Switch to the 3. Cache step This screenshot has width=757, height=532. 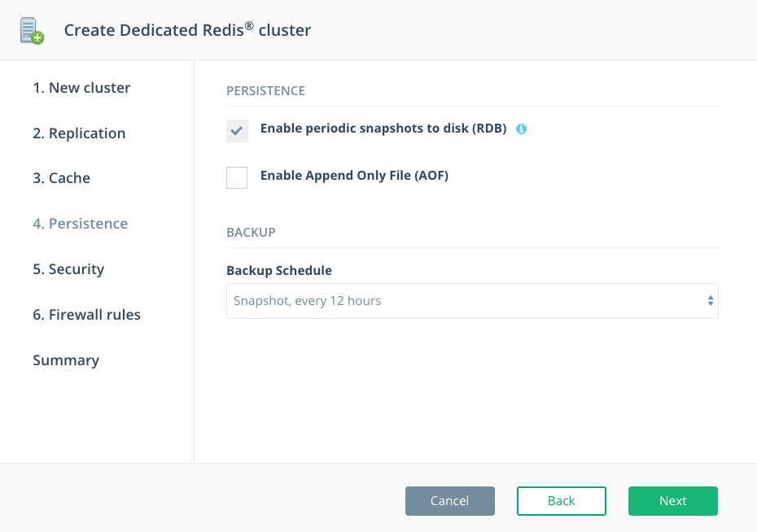point(61,178)
